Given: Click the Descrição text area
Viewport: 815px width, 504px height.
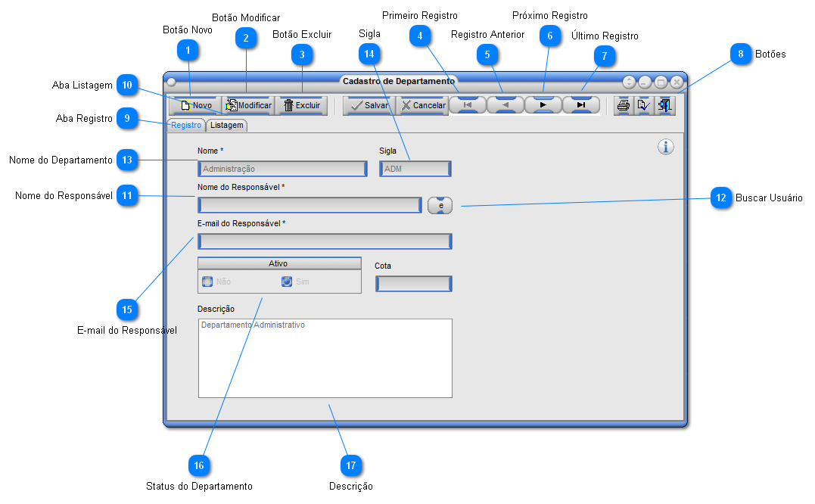Looking at the screenshot, I should [x=325, y=359].
